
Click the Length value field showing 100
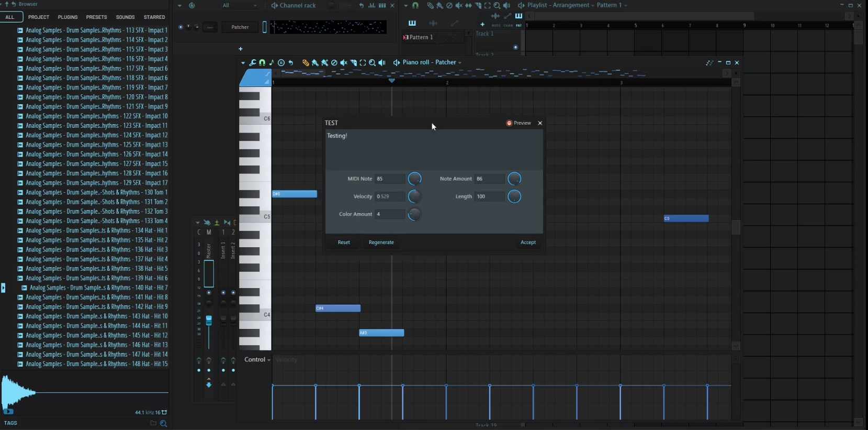click(490, 196)
